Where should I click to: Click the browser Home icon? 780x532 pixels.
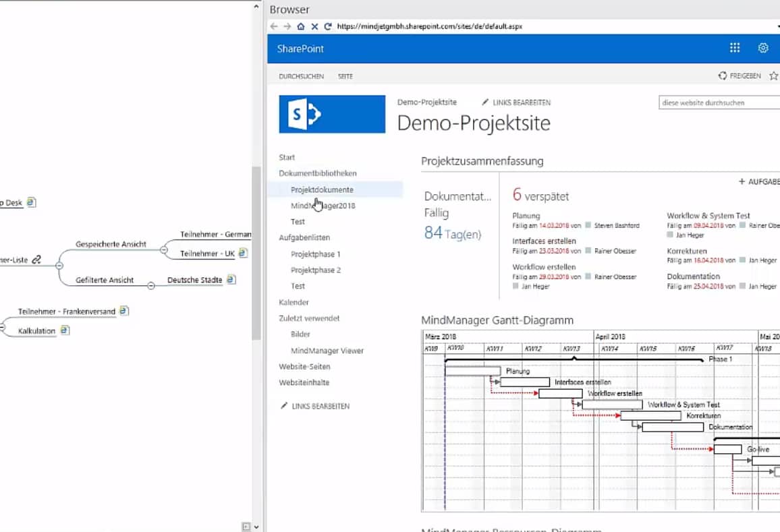pos(300,26)
